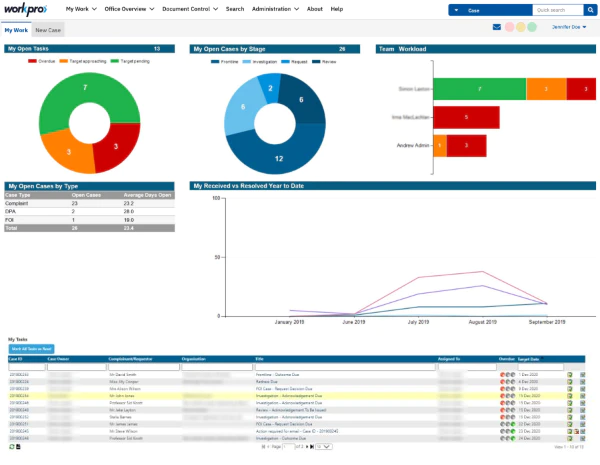The width and height of the screenshot is (600, 465).
Task: Expand the Jennifer Doe user menu
Action: [x=569, y=27]
